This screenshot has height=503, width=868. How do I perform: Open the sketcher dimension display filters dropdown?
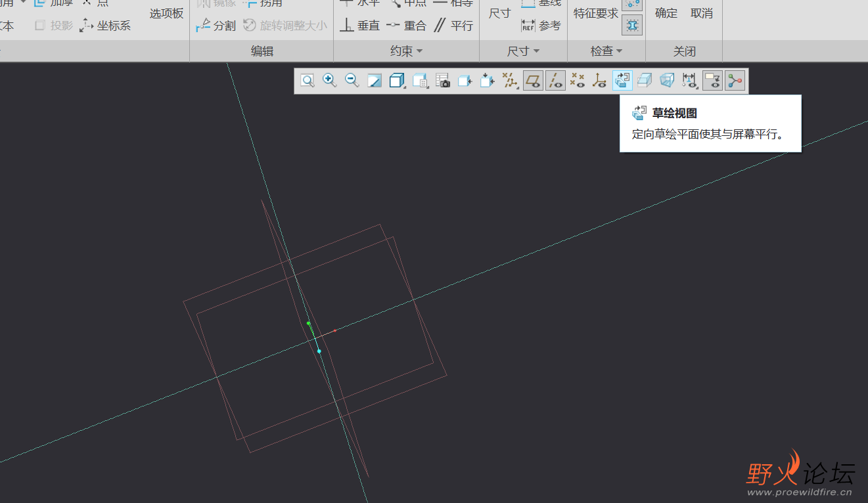click(x=689, y=81)
